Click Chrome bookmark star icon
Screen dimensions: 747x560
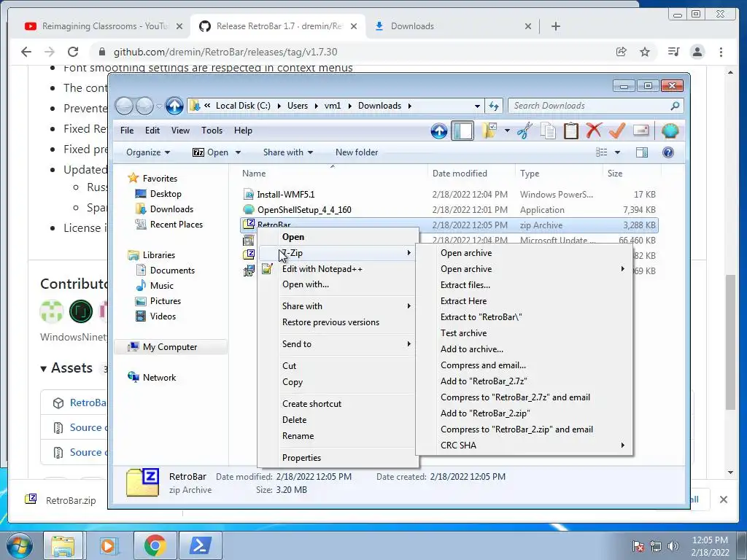pyautogui.click(x=645, y=52)
